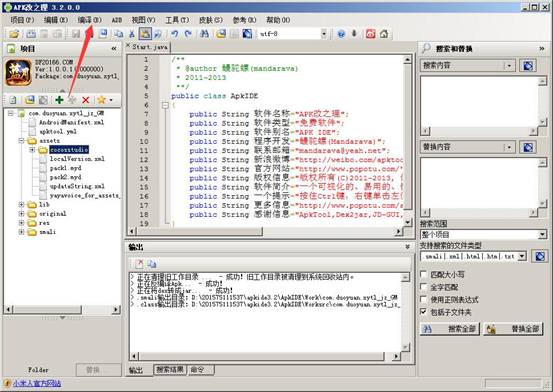Image resolution: width=553 pixels, height=392 pixels.
Task: Select AndroidManifest.xml in project tree
Action: pyautogui.click(x=71, y=122)
